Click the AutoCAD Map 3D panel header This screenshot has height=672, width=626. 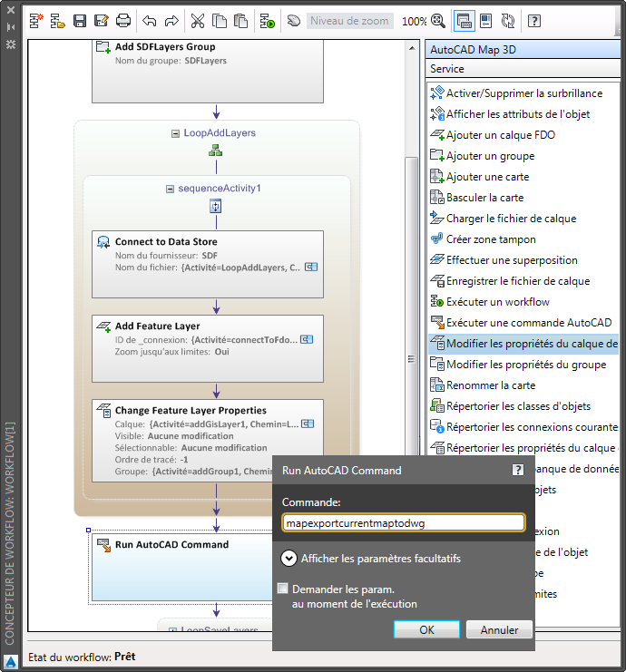[523, 50]
